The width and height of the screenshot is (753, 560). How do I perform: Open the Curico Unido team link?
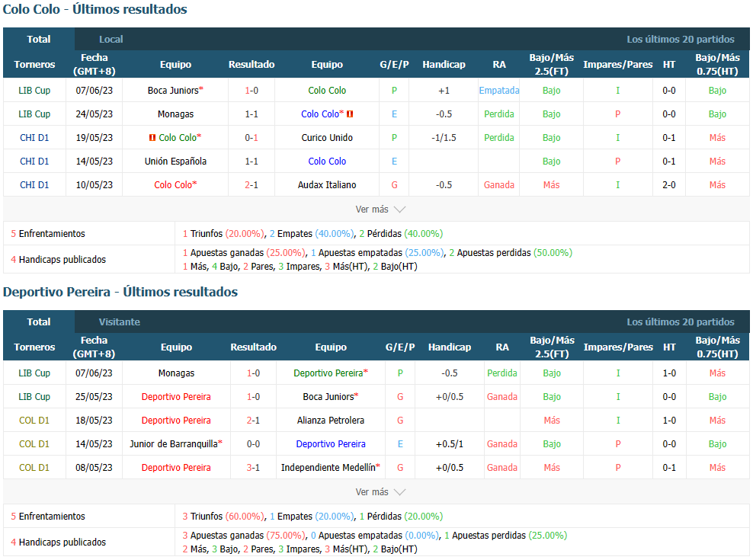click(x=327, y=138)
